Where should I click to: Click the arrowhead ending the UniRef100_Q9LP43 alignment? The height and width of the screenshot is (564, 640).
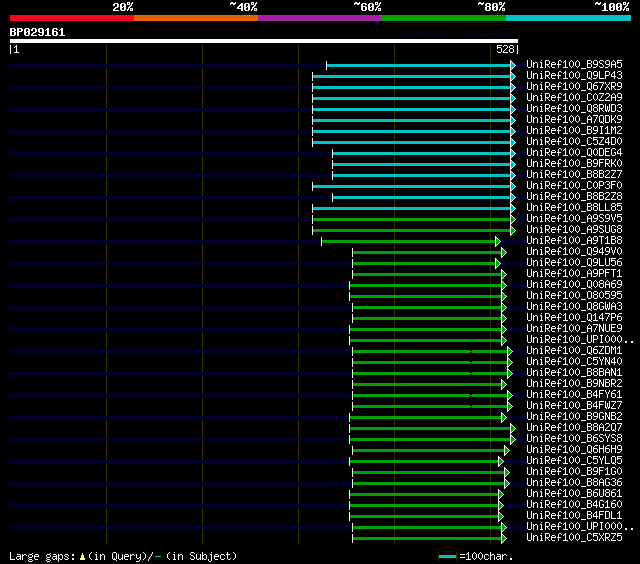click(513, 76)
